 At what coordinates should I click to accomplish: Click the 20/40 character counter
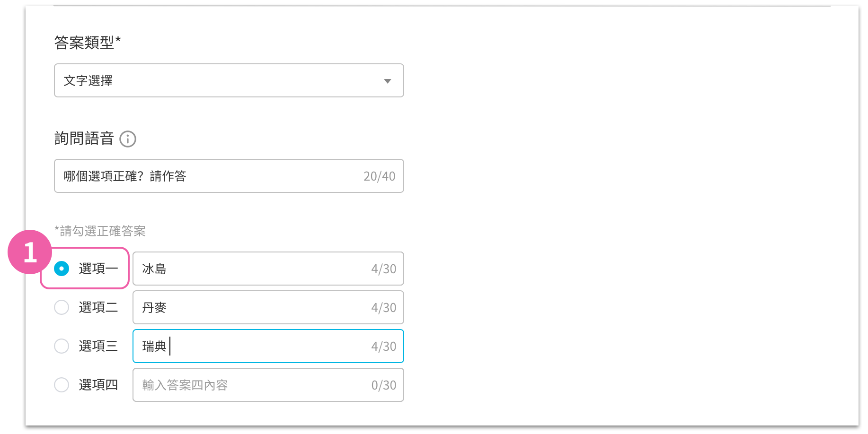tap(379, 176)
